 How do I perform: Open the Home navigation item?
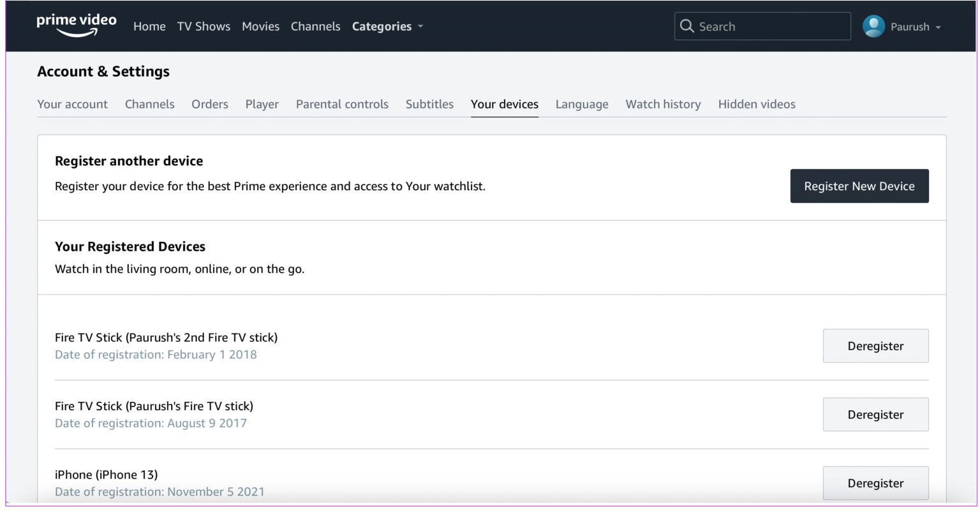(x=149, y=26)
